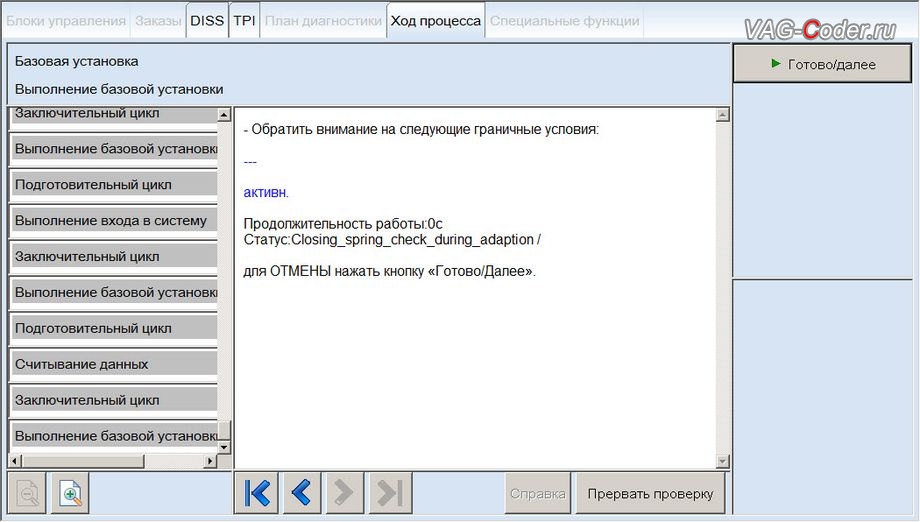
Task: Click step list scrollbar down arrow
Action: [224, 447]
